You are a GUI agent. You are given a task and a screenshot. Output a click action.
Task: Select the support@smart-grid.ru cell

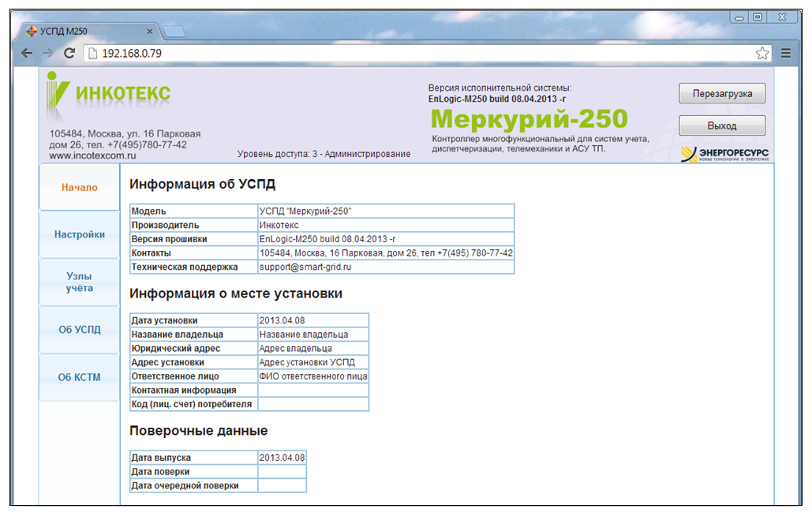386,267
